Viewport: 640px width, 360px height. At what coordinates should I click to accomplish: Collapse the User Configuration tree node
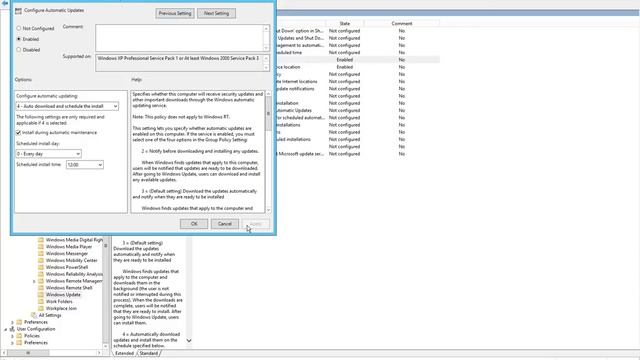6,329
